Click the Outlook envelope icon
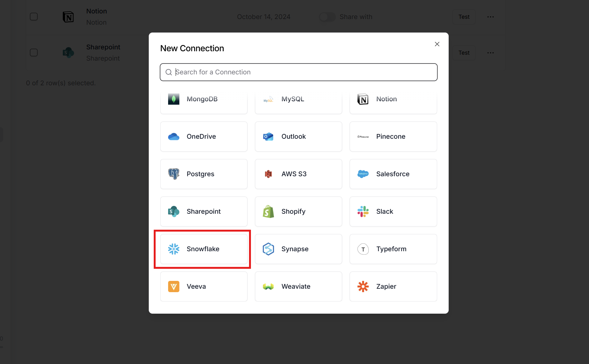Image resolution: width=589 pixels, height=364 pixels. (268, 137)
